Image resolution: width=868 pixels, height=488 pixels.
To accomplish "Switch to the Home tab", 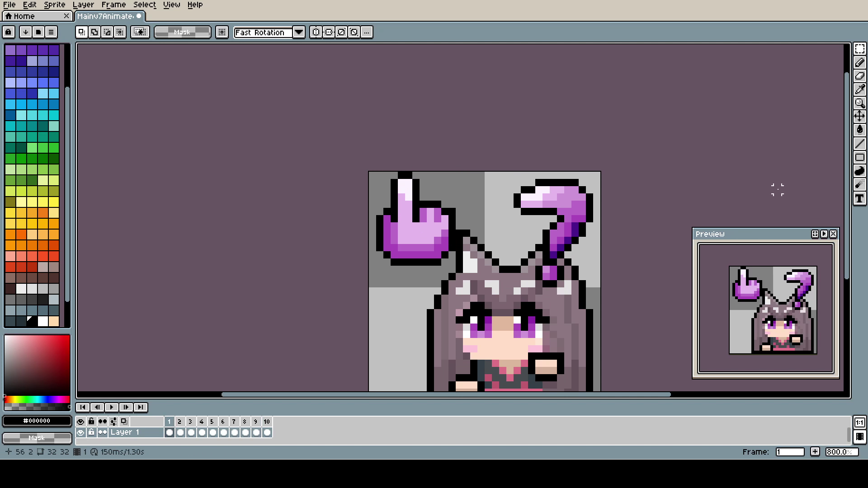I will [x=24, y=16].
